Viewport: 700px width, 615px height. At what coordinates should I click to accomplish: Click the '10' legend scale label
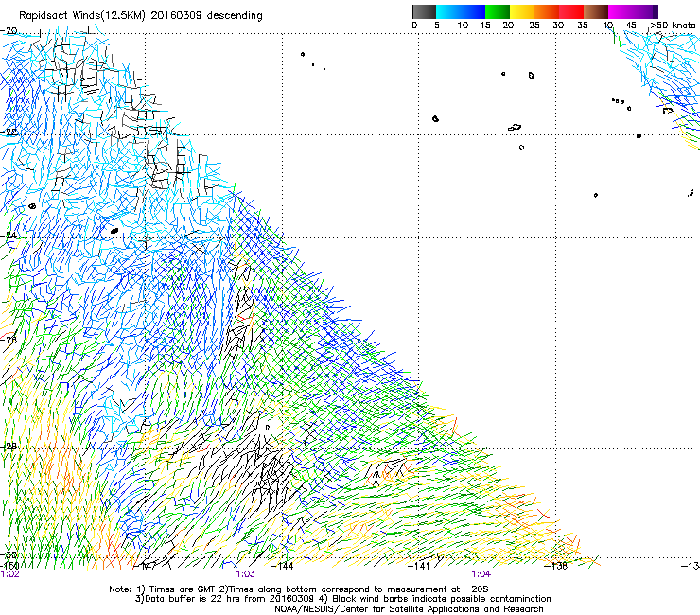[x=463, y=26]
